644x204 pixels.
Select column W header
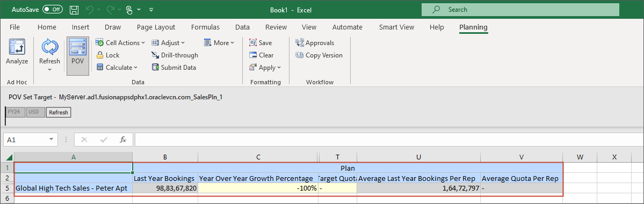point(580,157)
